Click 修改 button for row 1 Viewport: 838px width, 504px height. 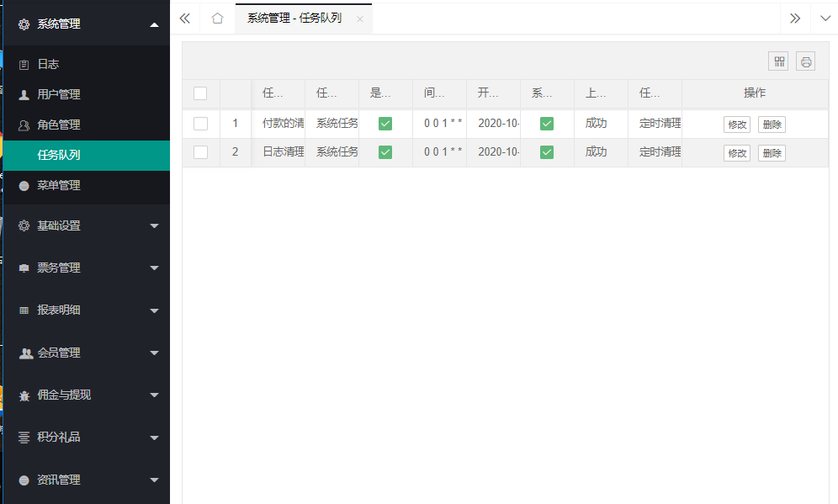(737, 125)
